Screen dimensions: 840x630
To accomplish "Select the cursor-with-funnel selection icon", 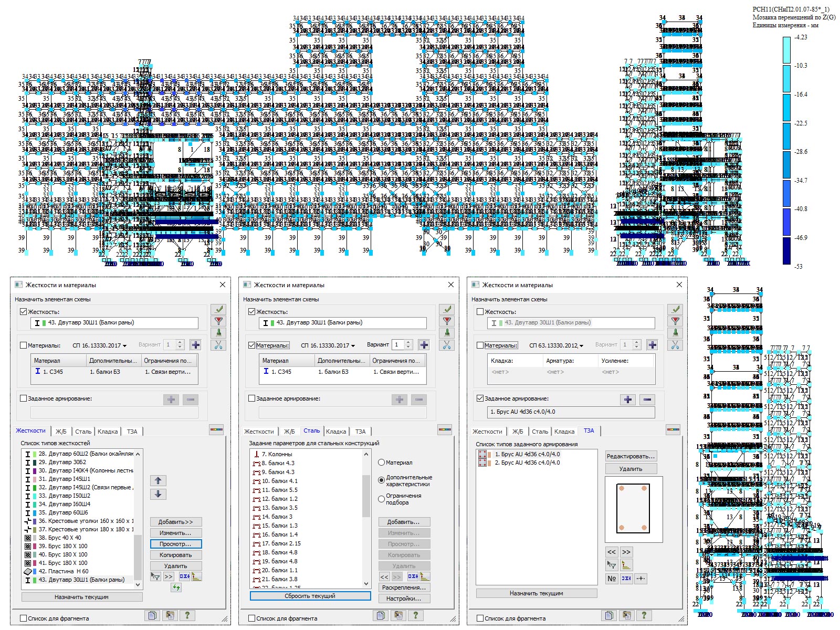I will pyautogui.click(x=155, y=576).
